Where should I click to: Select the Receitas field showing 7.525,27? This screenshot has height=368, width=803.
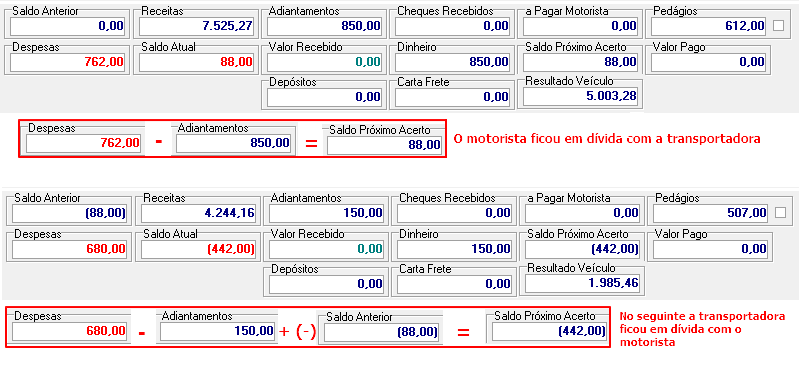tap(197, 26)
